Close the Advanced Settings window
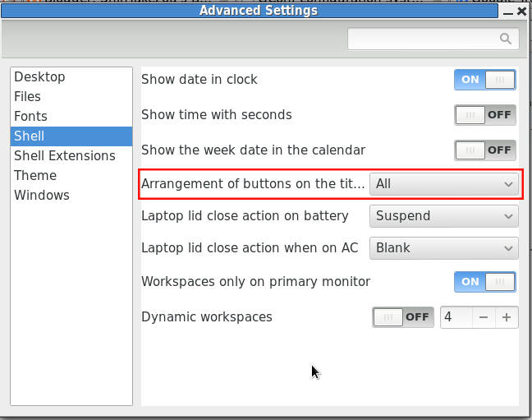Viewport: 532px width, 420px height. point(522,11)
